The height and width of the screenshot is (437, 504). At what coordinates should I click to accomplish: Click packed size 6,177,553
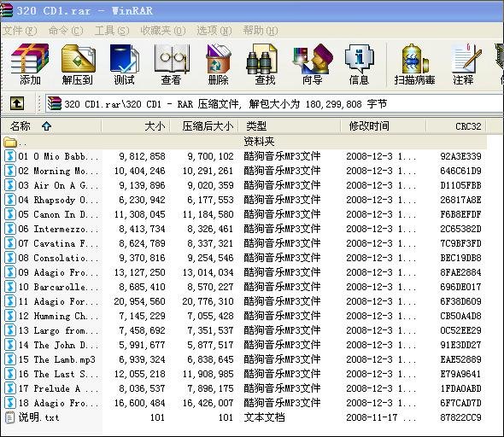pos(210,200)
